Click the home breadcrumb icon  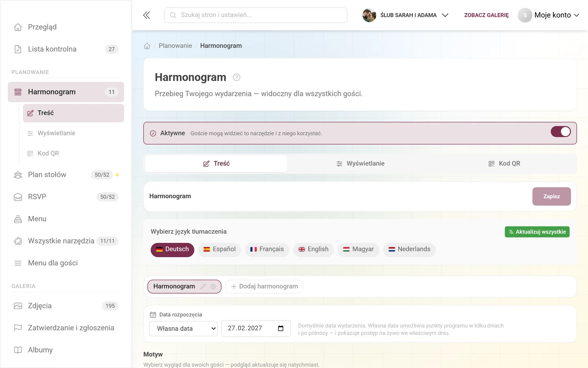pos(147,46)
